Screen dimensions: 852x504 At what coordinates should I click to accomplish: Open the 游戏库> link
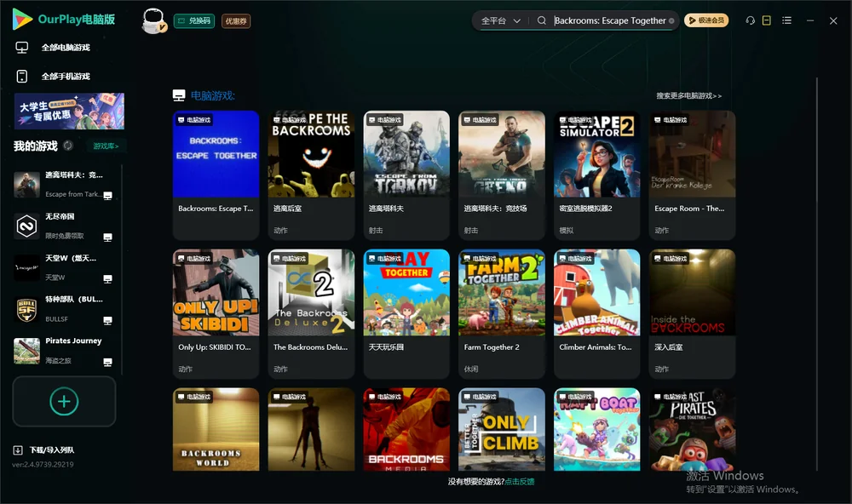click(106, 146)
